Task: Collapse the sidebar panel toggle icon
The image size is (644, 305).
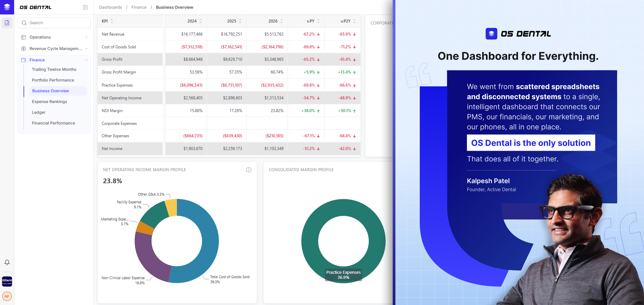Action: 86,7
